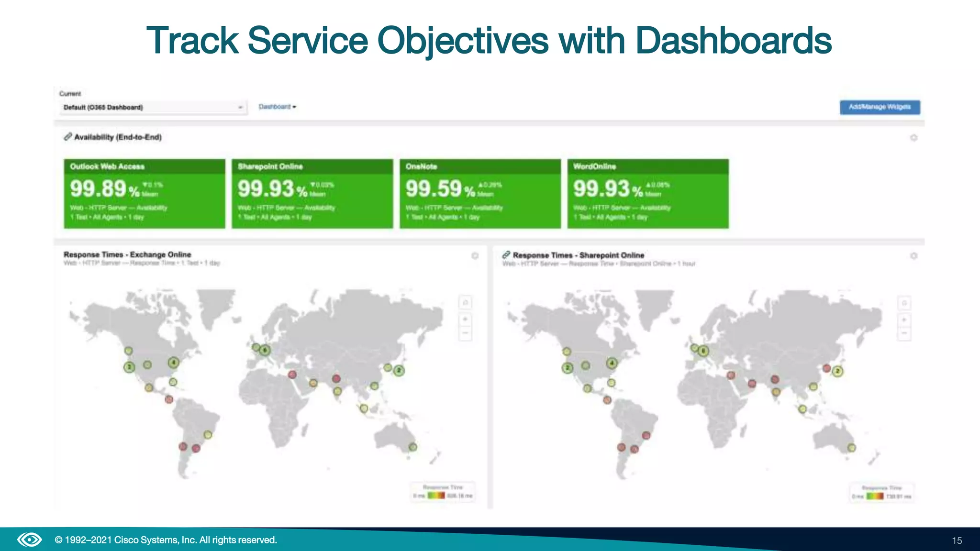This screenshot has height=551, width=980.
Task: Click the Response Times - Exchange Online title
Action: pos(127,254)
